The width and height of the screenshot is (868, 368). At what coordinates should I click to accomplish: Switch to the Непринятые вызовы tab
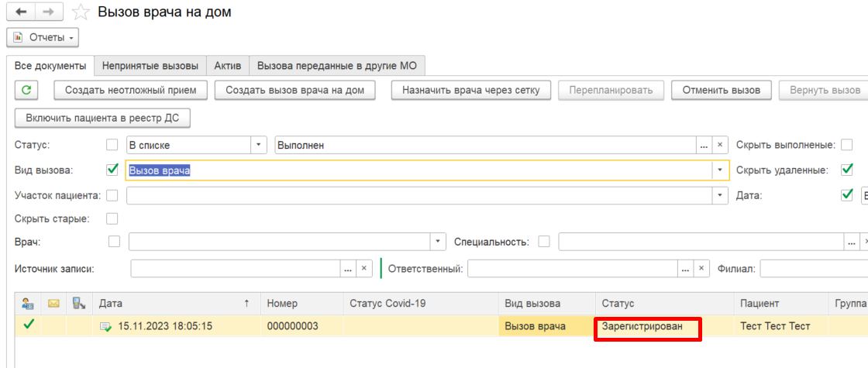click(x=150, y=65)
